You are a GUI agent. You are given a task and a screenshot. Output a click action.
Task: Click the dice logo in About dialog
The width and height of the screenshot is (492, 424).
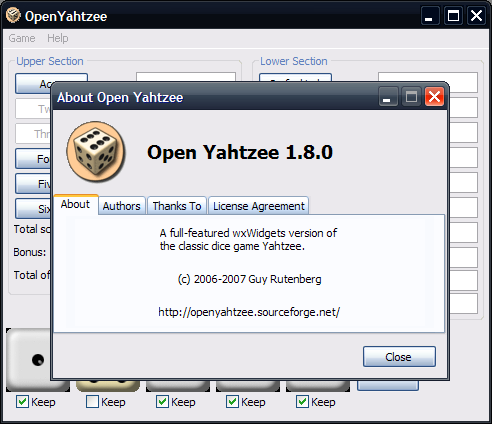96,152
